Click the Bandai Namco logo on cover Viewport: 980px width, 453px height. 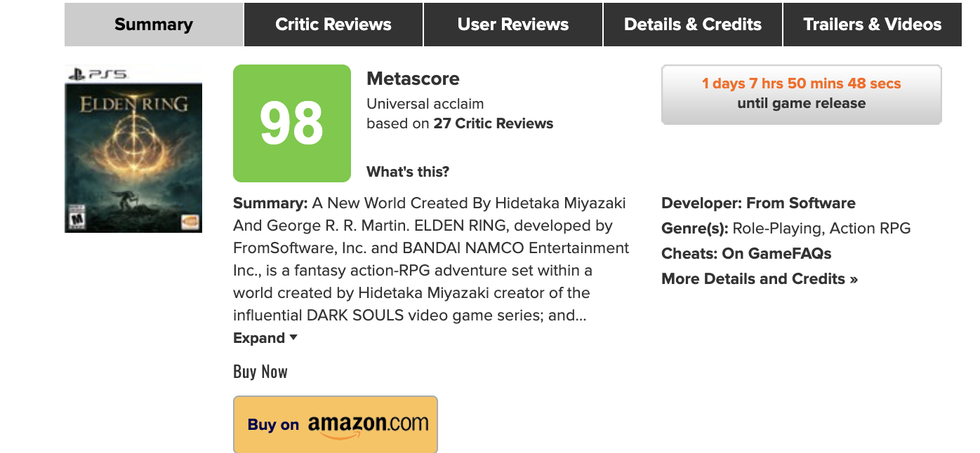tap(190, 221)
